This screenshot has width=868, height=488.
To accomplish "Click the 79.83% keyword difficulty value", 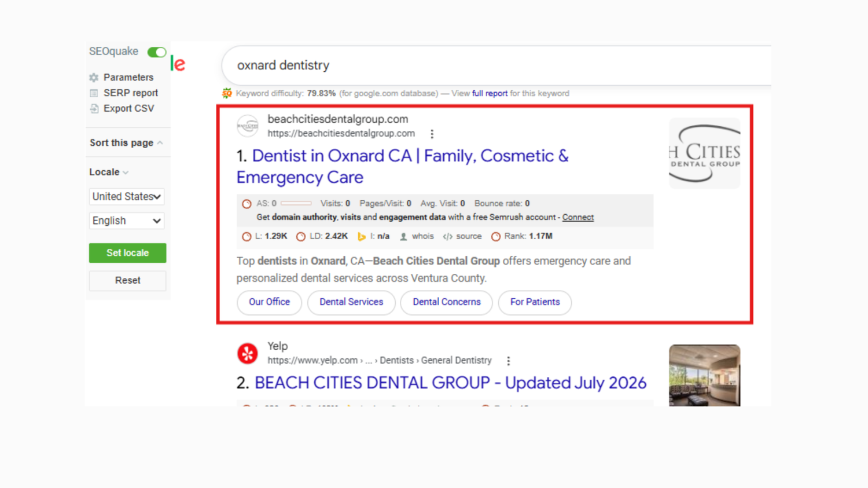I will (321, 93).
